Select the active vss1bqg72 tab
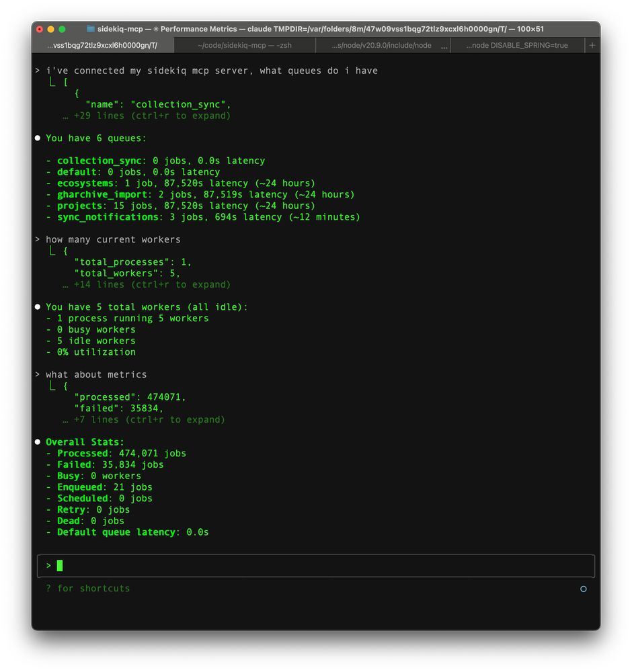Image resolution: width=632 pixels, height=672 pixels. tap(101, 45)
